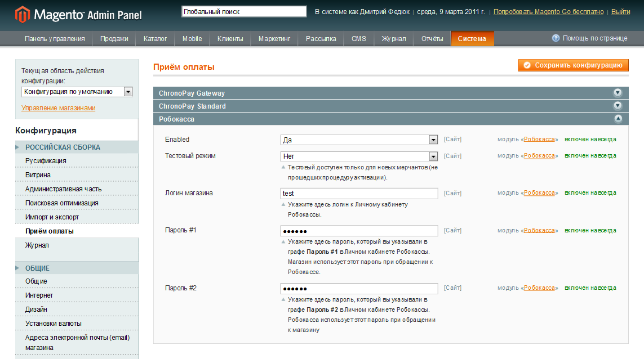
Task: Click the Робокасса section header title
Action: point(176,119)
